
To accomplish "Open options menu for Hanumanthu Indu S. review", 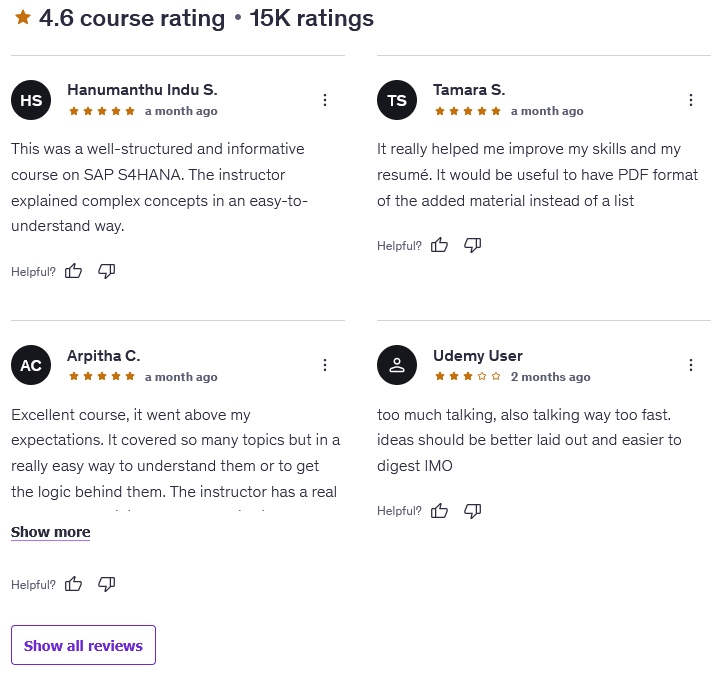I will tap(325, 100).
